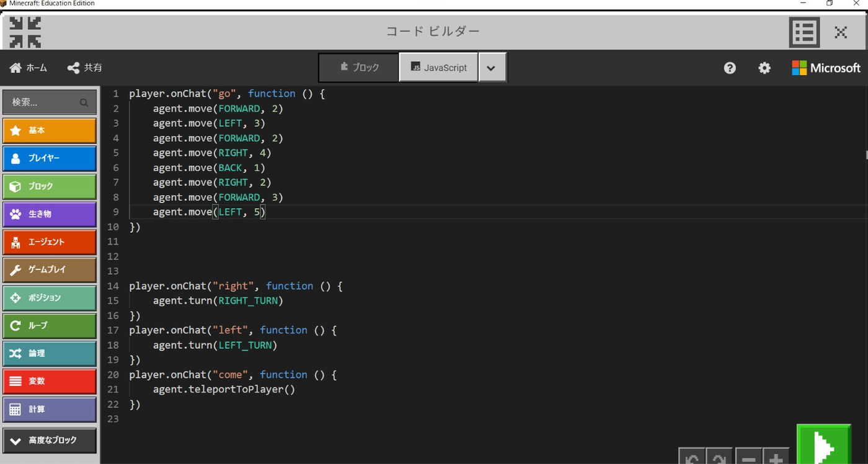Open the 共有 share option
868x464 pixels.
click(85, 68)
